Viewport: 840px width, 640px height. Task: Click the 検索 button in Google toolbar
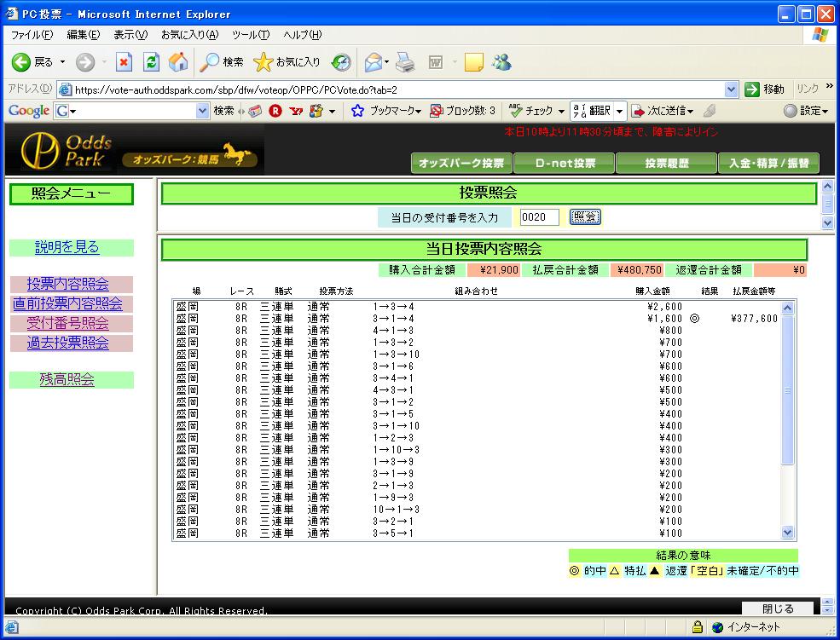click(224, 111)
